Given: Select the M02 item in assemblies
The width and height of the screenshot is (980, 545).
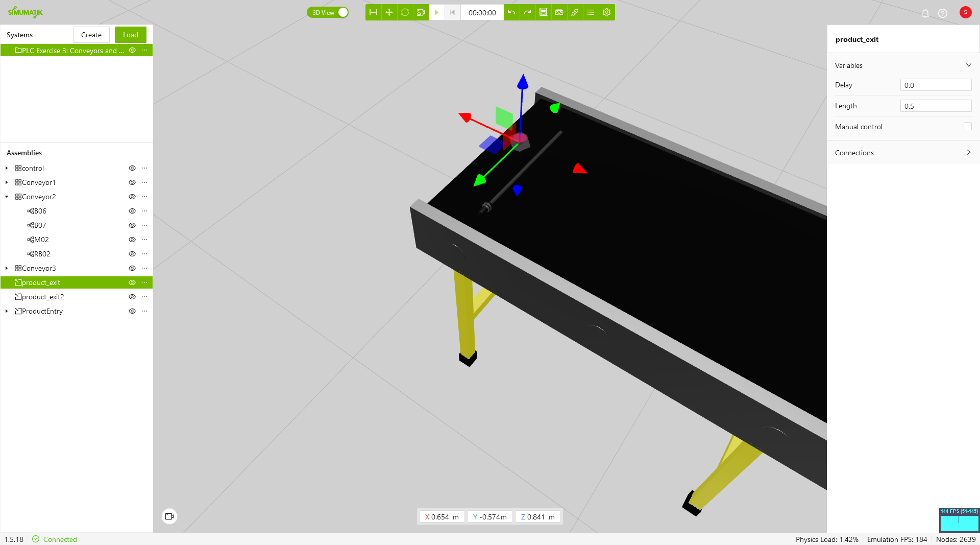Looking at the screenshot, I should pos(41,240).
